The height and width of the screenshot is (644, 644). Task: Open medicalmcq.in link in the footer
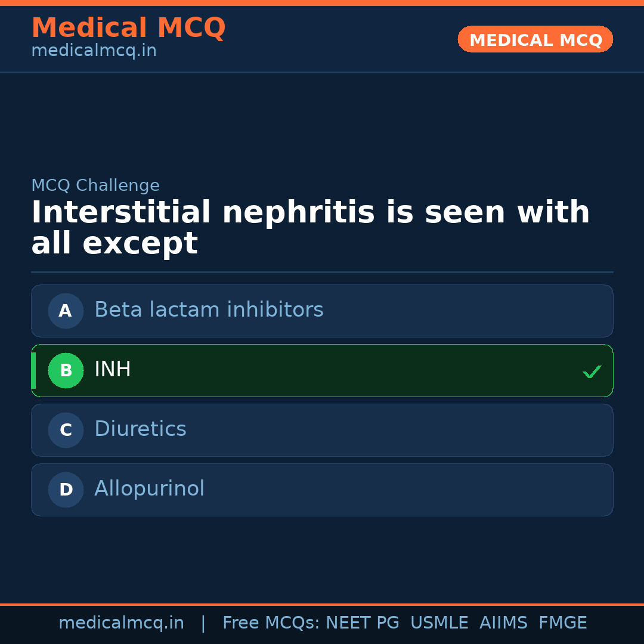point(121,623)
